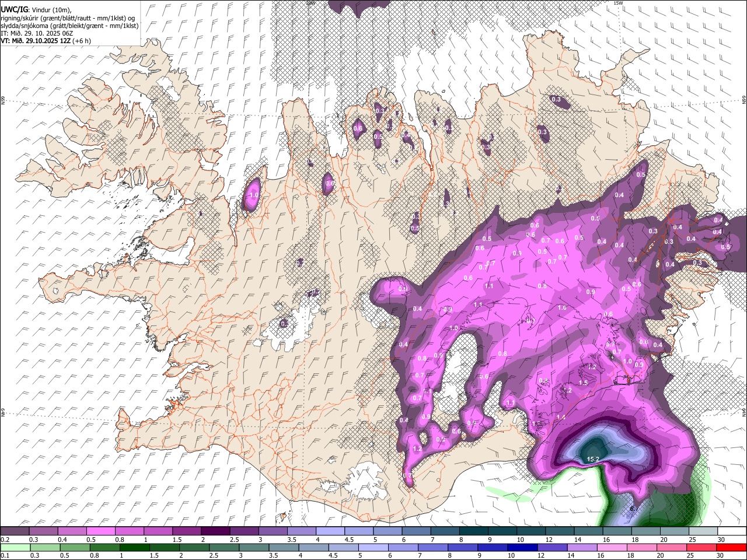Click the 15.2 peak precipitation value on the map
This screenshot has width=747, height=560.
click(x=593, y=460)
